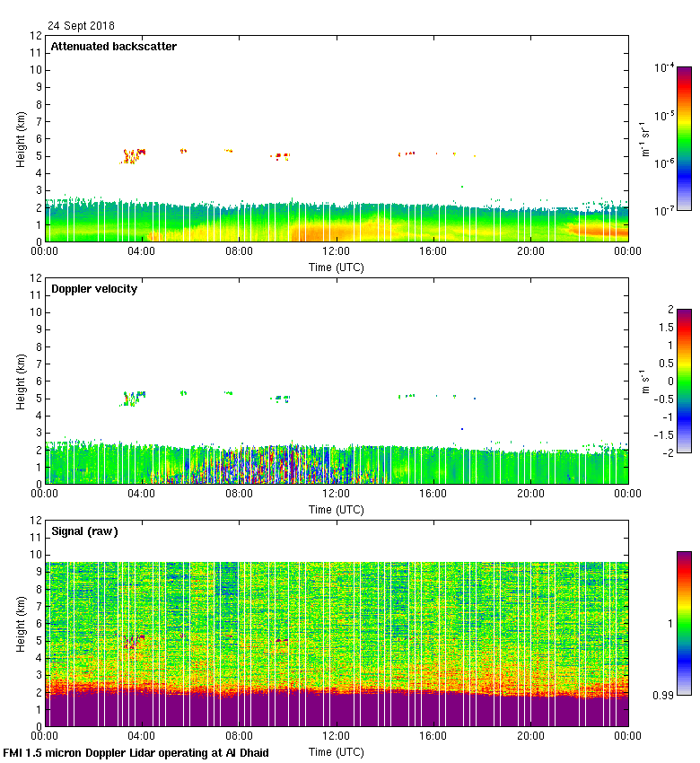Select the Signal (raw) color scale bar

[x=684, y=623]
